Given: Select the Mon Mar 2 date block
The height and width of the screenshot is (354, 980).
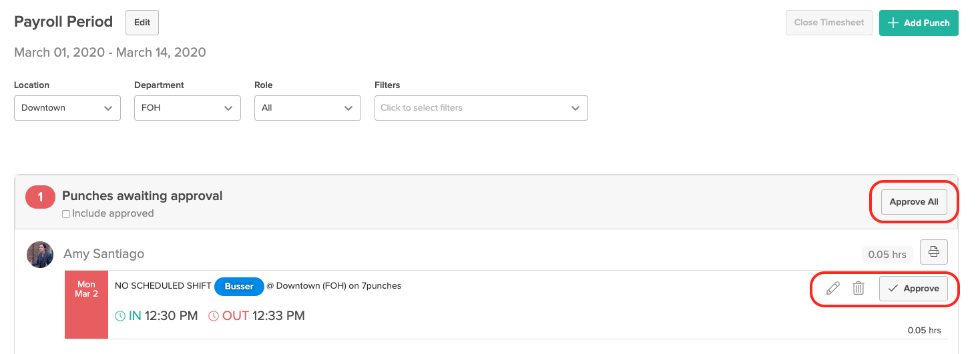Looking at the screenshot, I should (x=86, y=305).
